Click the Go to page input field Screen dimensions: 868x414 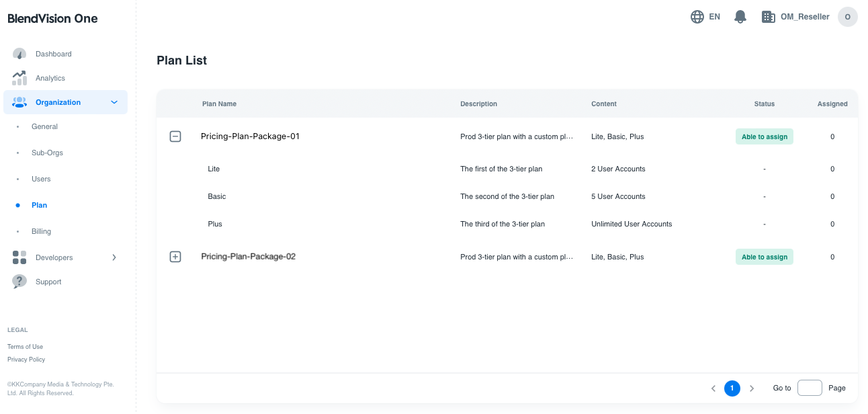810,388
